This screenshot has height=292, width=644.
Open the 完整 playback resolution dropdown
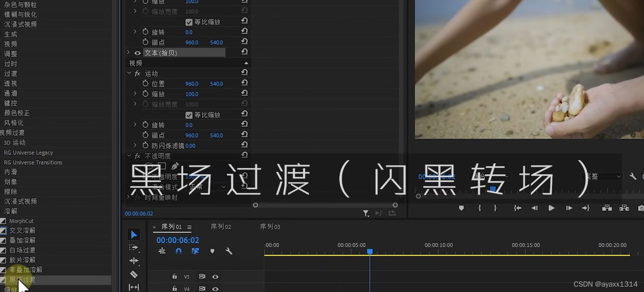[603, 176]
